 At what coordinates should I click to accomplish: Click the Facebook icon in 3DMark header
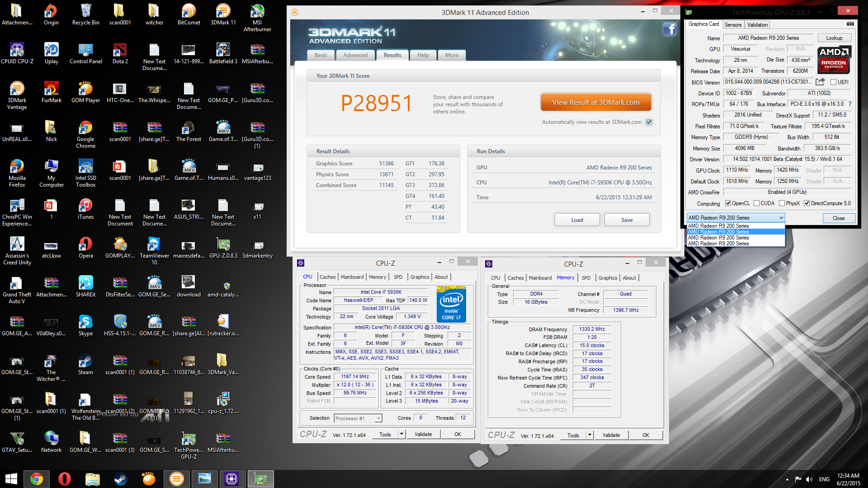[670, 29]
